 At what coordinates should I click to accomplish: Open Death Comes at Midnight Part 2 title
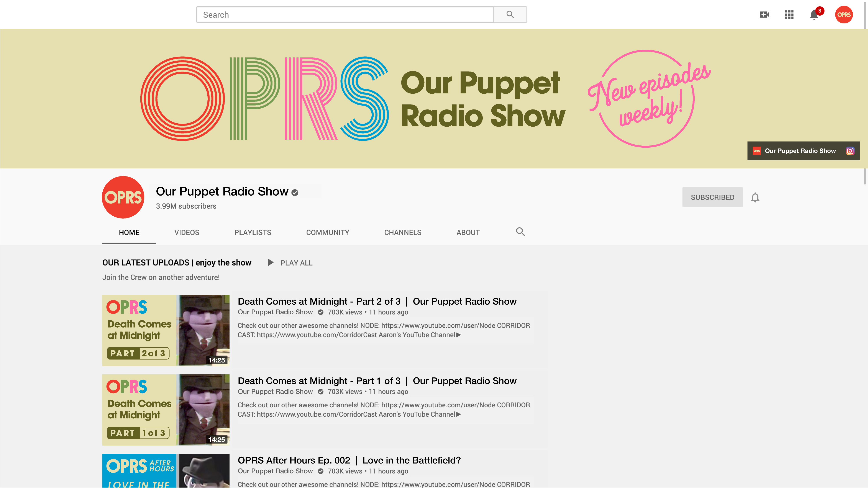pos(377,301)
